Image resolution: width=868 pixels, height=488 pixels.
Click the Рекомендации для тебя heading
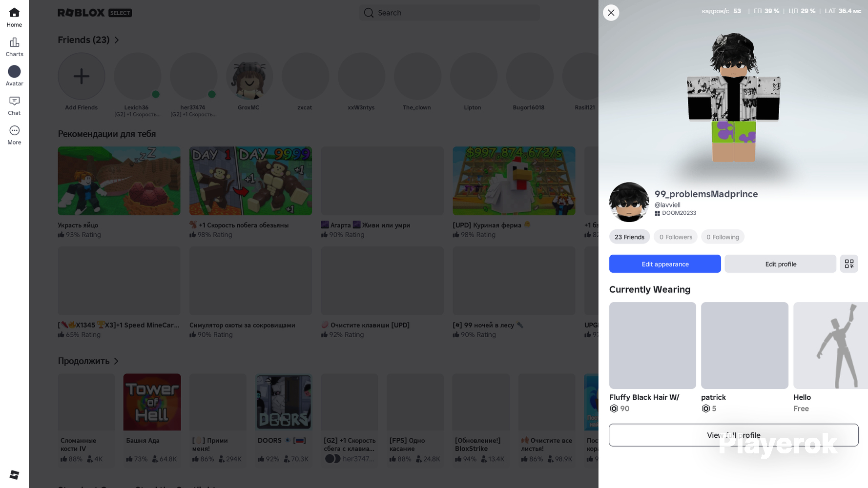click(x=107, y=134)
